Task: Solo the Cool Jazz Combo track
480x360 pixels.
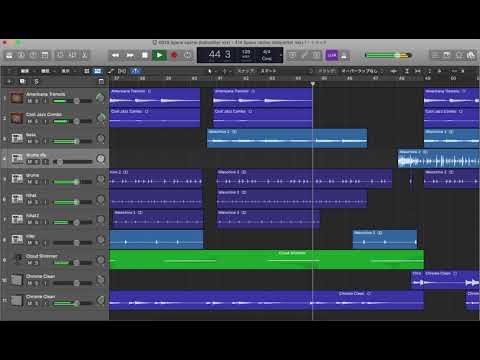Action: pyautogui.click(x=36, y=121)
